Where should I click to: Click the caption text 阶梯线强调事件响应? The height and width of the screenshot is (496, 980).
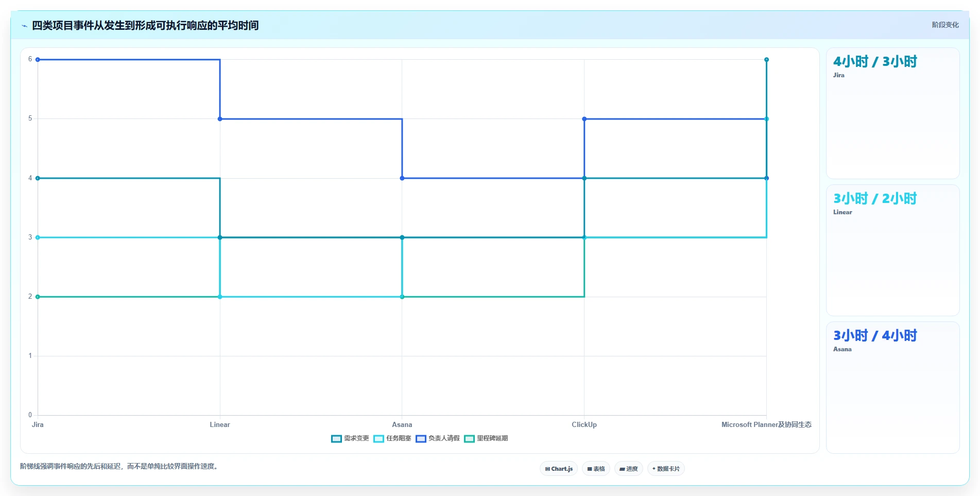(119, 467)
